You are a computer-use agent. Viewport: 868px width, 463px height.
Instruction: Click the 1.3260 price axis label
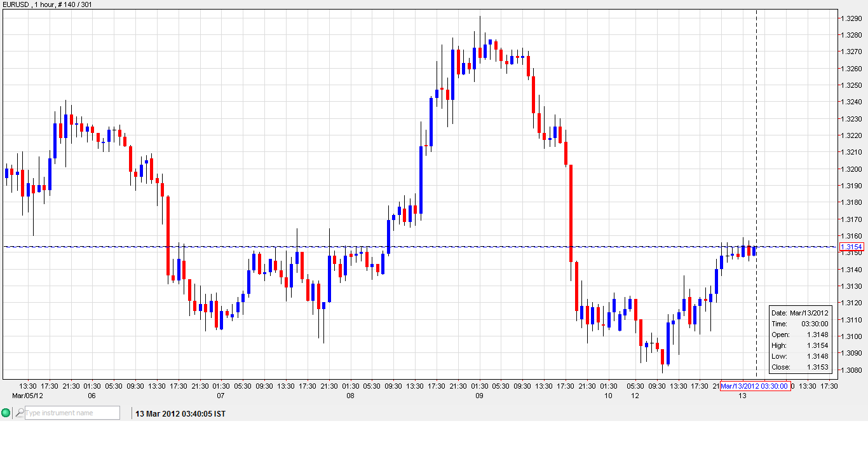coord(852,69)
